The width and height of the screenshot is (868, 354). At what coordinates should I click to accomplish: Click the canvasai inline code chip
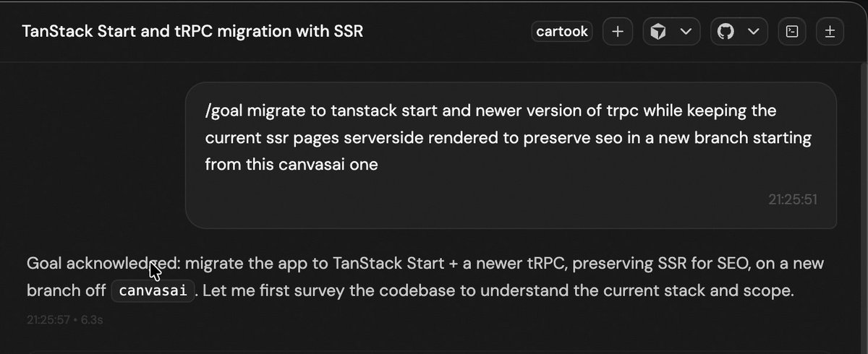(x=153, y=292)
